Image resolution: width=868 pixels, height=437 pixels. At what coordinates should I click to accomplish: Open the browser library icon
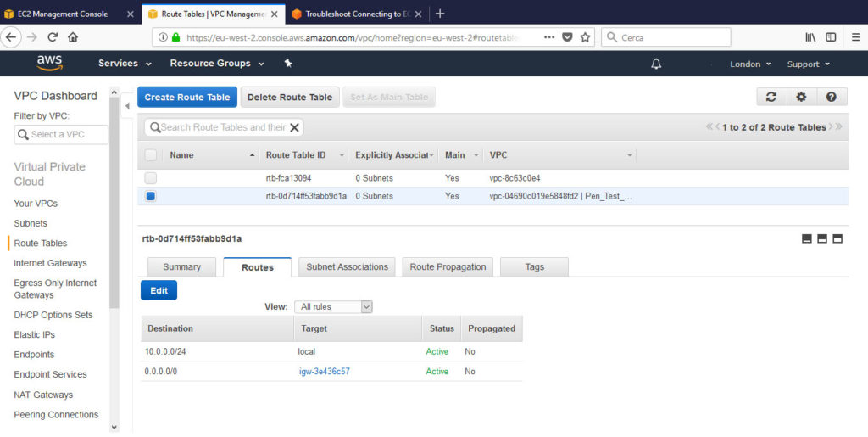pyautogui.click(x=810, y=37)
